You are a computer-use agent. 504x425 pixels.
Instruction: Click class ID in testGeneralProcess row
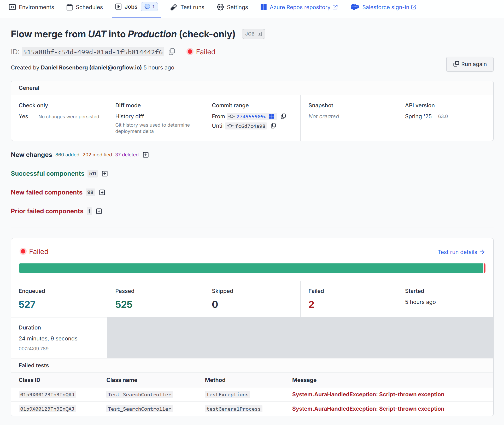coord(47,409)
